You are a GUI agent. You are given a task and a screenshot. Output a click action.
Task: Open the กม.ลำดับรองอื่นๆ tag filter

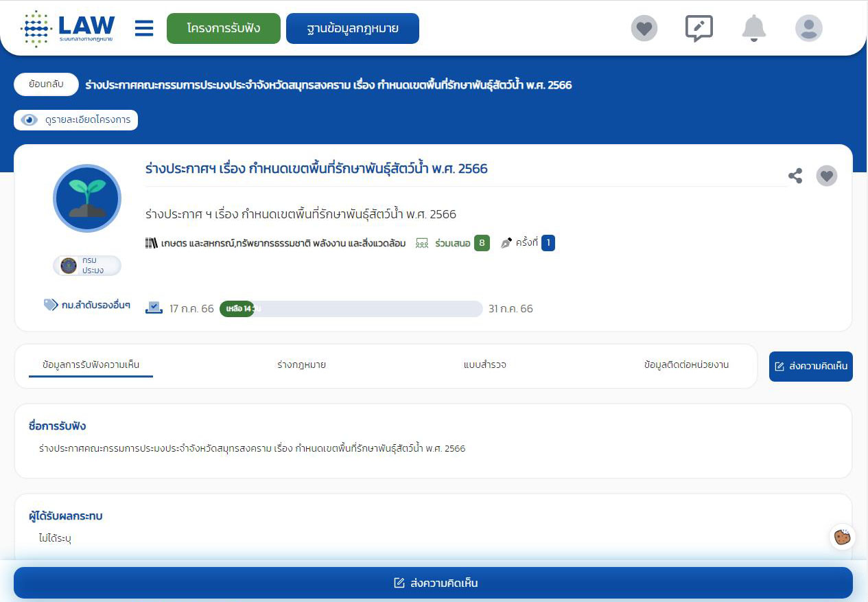tap(86, 305)
